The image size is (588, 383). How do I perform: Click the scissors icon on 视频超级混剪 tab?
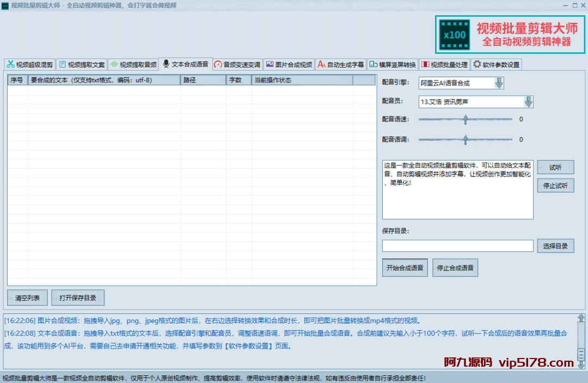(x=10, y=65)
